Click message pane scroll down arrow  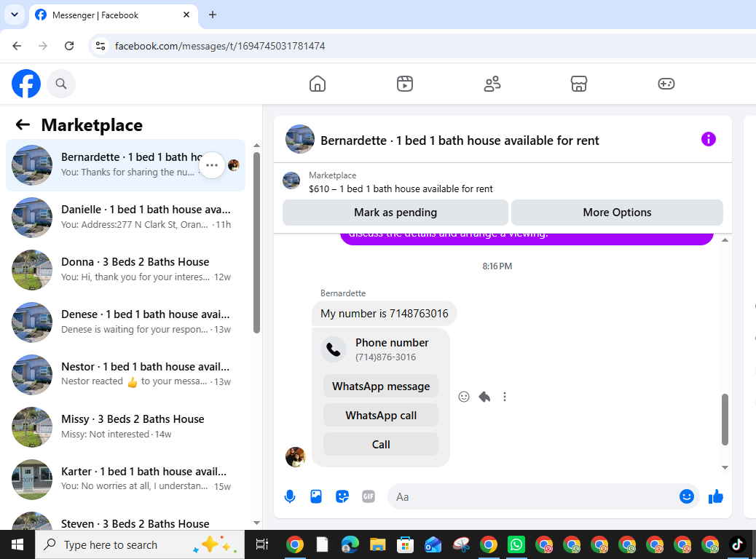coord(725,467)
